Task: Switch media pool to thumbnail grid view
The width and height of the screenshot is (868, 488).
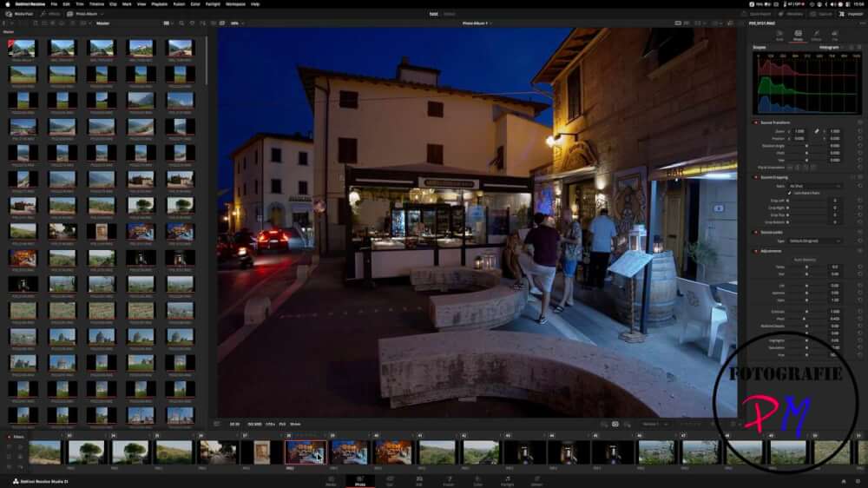Action: click(x=166, y=23)
